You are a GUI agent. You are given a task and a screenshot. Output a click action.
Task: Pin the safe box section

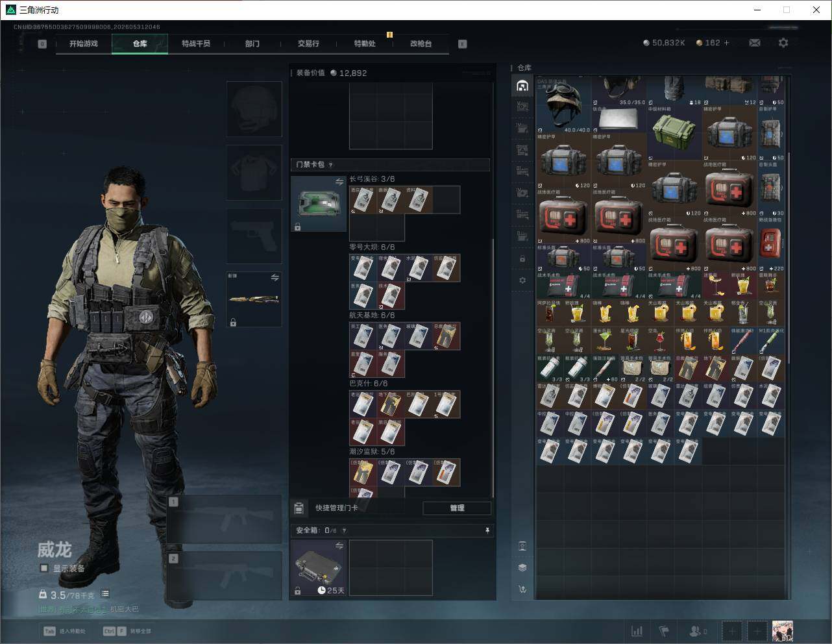487,530
